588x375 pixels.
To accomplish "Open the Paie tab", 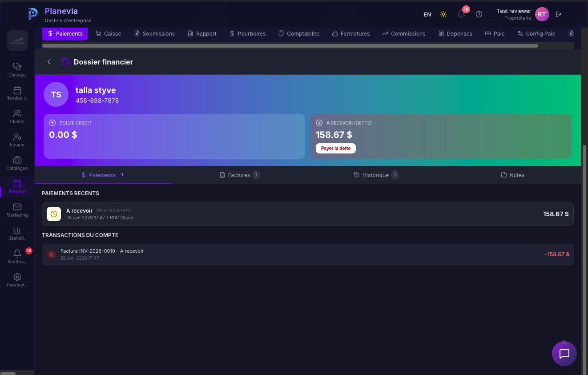I will coord(495,33).
